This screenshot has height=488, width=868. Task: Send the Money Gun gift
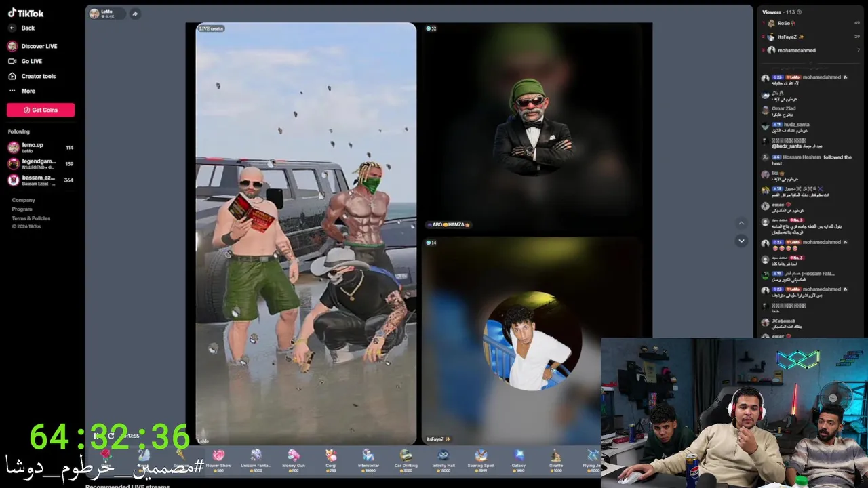(293, 460)
